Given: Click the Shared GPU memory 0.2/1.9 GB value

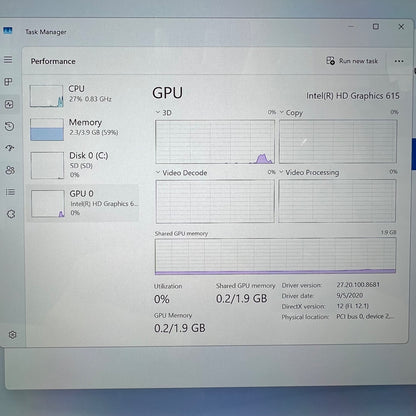Looking at the screenshot, I should 242,299.
